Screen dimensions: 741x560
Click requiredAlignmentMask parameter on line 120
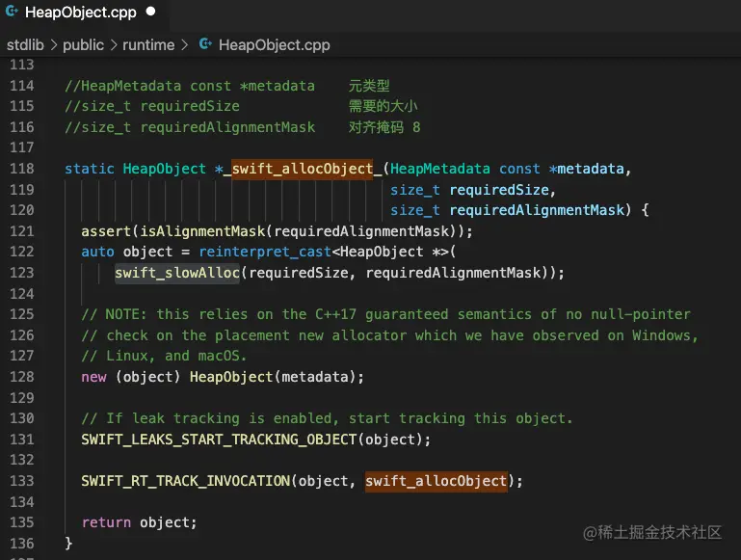tap(537, 210)
